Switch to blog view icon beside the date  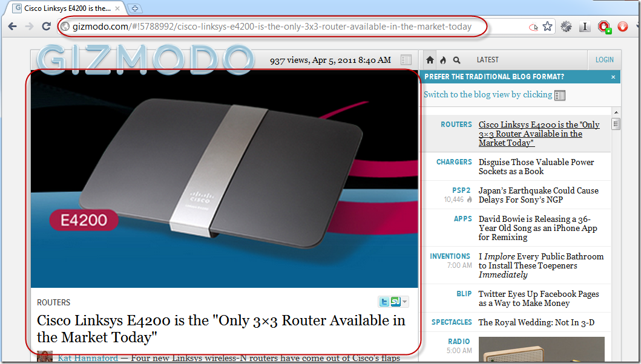[x=406, y=60]
